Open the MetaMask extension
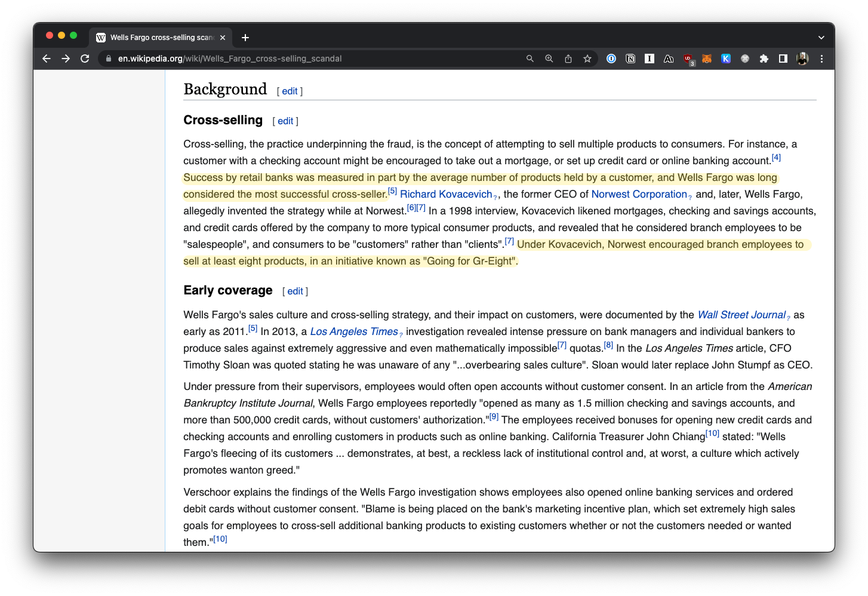Image resolution: width=868 pixels, height=596 pixels. pos(707,59)
